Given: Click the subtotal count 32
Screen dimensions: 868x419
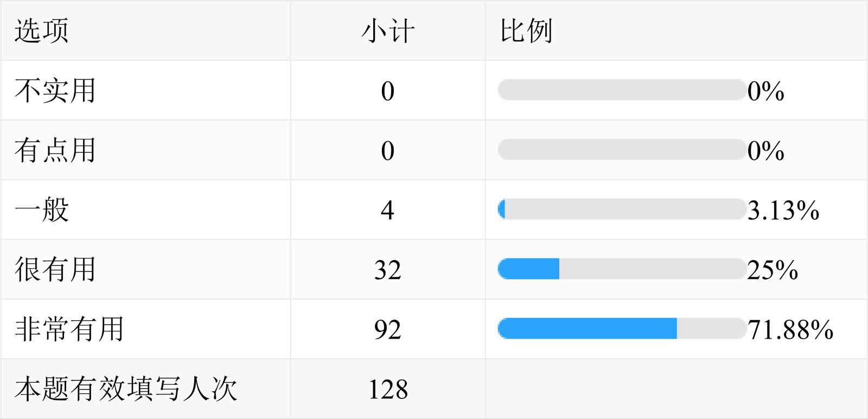Looking at the screenshot, I should pos(387,270).
